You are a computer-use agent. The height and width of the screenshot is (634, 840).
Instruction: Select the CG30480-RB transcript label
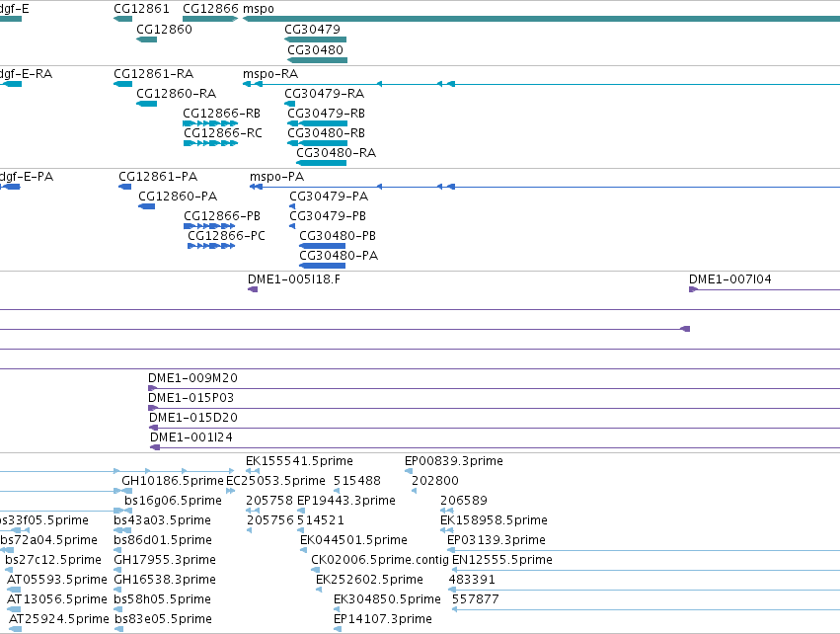[327, 133]
